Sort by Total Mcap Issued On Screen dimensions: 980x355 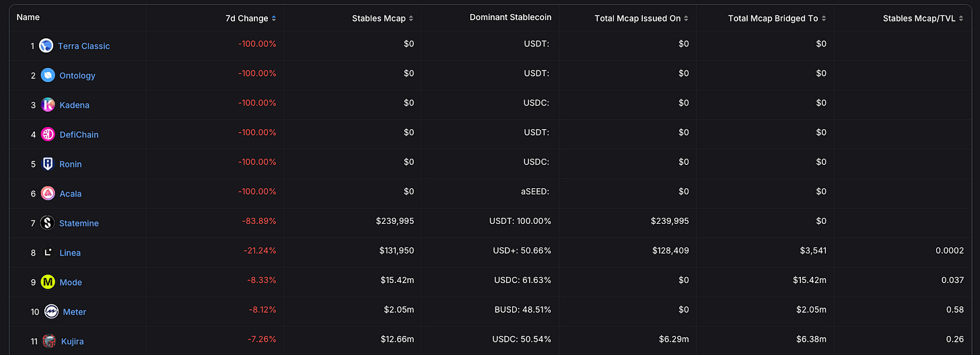click(x=641, y=18)
